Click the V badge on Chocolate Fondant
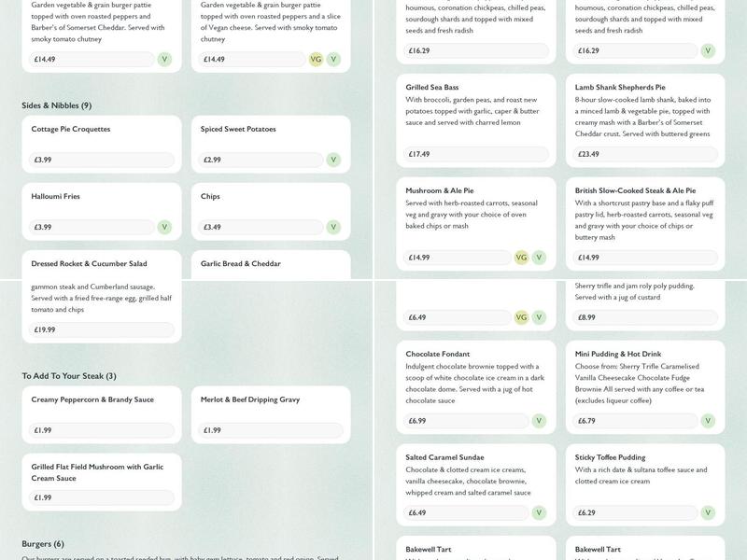Viewport: 747px width, 560px height. pos(539,421)
